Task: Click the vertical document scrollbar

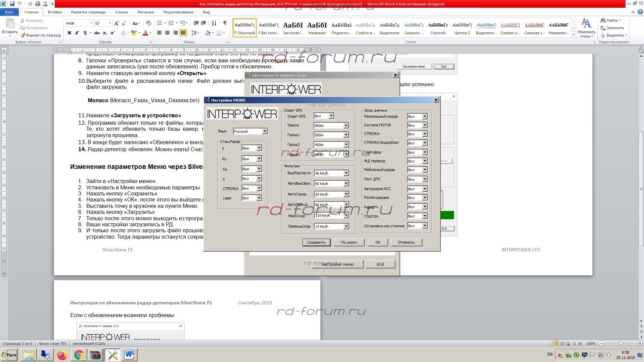Action: (641, 189)
